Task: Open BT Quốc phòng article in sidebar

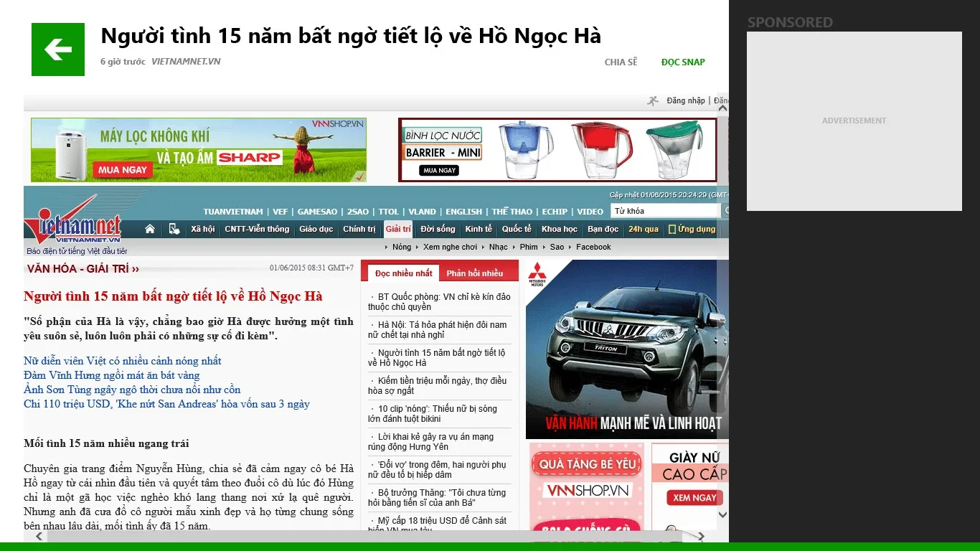Action: tap(439, 301)
